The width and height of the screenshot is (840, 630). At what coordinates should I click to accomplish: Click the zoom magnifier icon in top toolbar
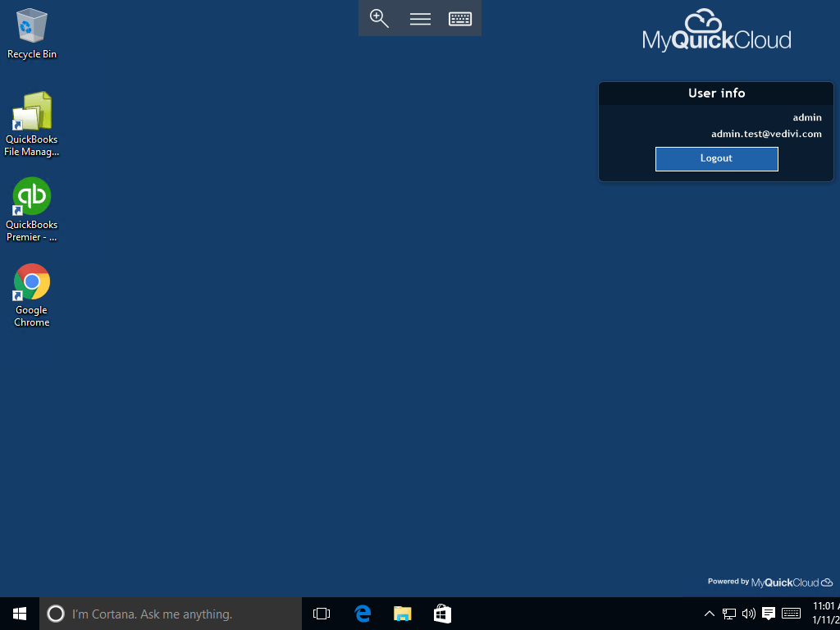tap(379, 19)
